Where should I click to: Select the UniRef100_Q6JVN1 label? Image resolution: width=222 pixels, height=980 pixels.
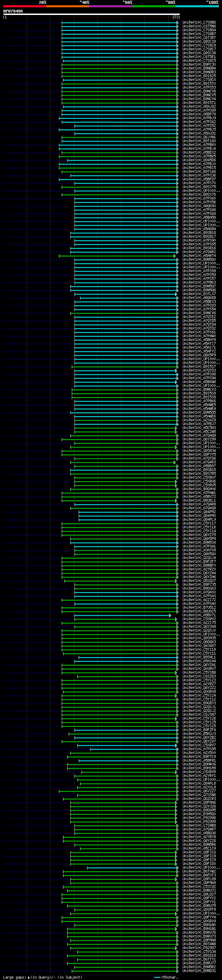point(199,137)
